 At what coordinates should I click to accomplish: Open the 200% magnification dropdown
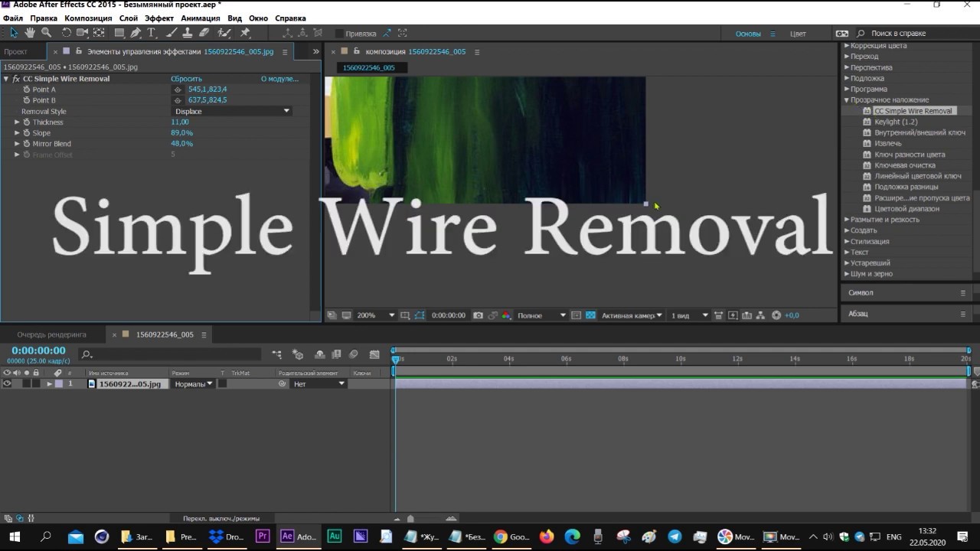375,315
